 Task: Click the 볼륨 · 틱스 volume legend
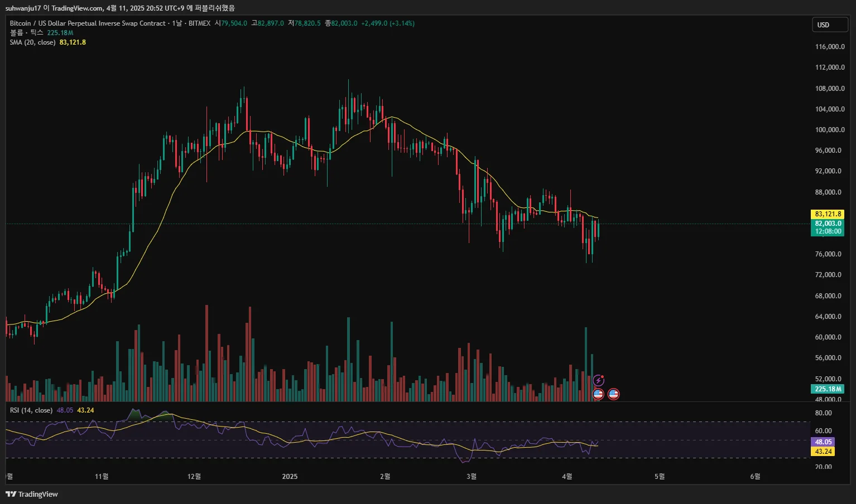[x=27, y=33]
